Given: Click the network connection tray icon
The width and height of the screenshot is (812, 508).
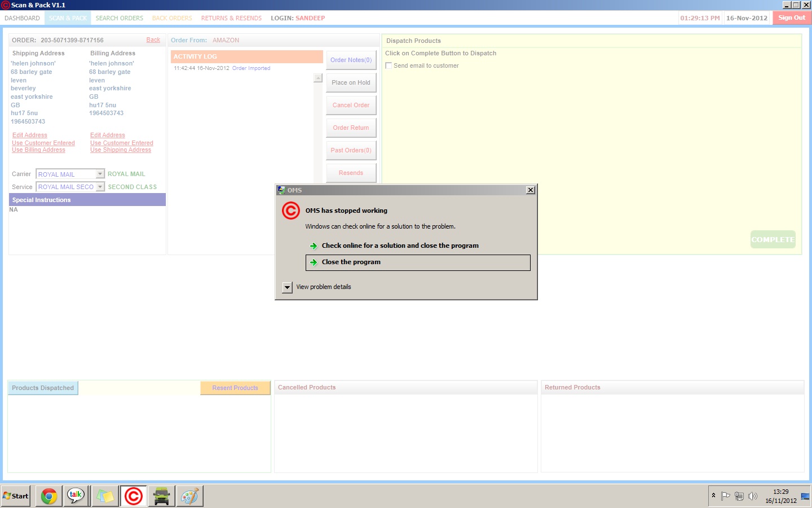Looking at the screenshot, I should tap(739, 496).
